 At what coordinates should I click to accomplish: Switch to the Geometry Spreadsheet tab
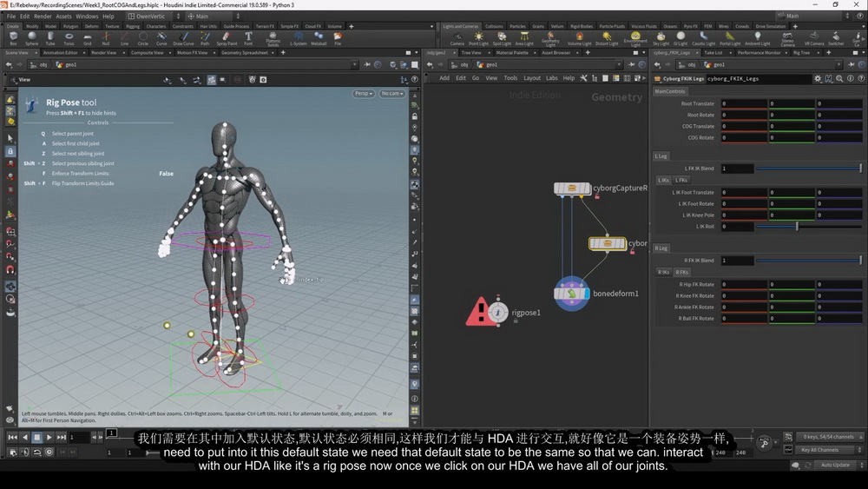[244, 53]
